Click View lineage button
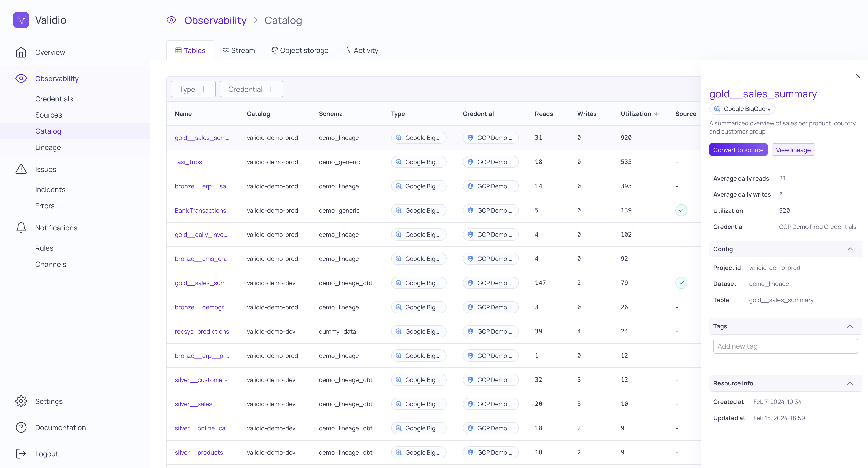 point(793,150)
